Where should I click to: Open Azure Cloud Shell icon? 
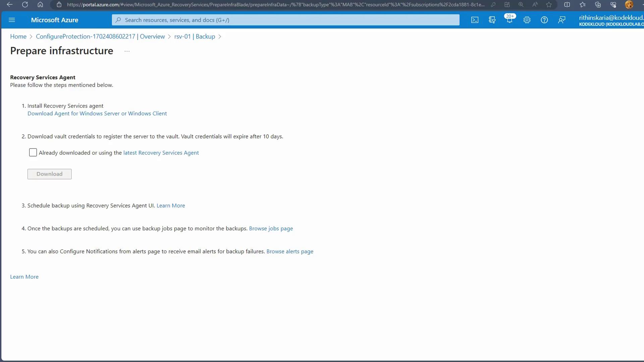coord(475,20)
